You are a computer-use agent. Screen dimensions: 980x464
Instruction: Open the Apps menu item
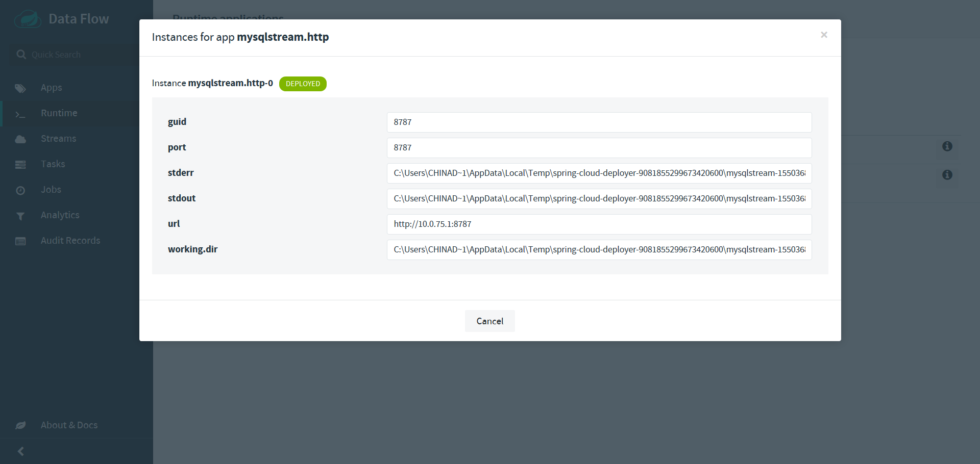(51, 88)
